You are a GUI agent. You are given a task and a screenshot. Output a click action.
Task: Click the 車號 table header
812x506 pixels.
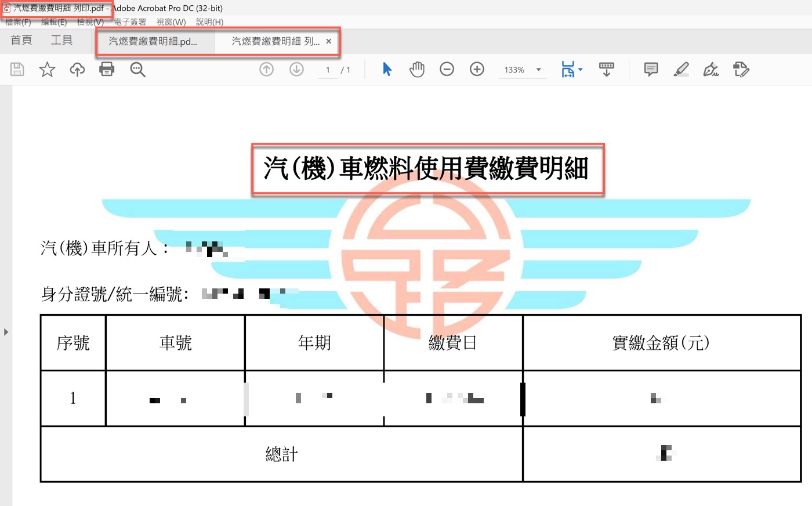click(x=175, y=343)
